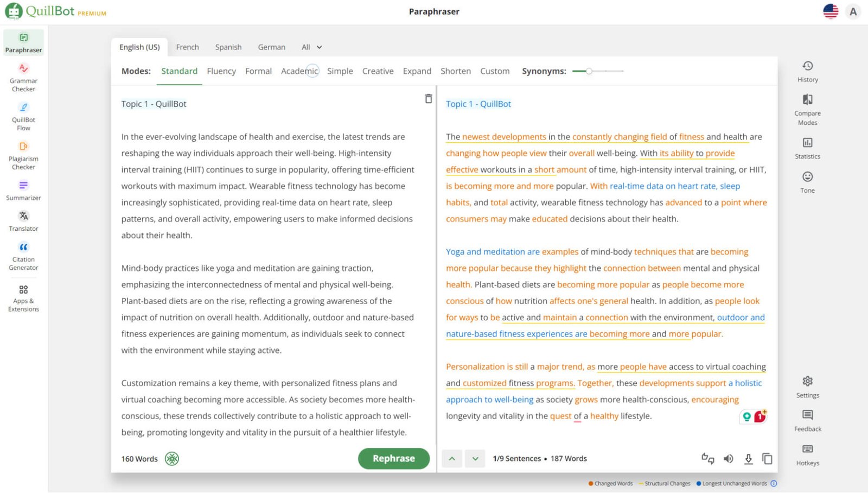Open the Summarizer tool
Viewport: 868px width, 493px height.
point(23,190)
